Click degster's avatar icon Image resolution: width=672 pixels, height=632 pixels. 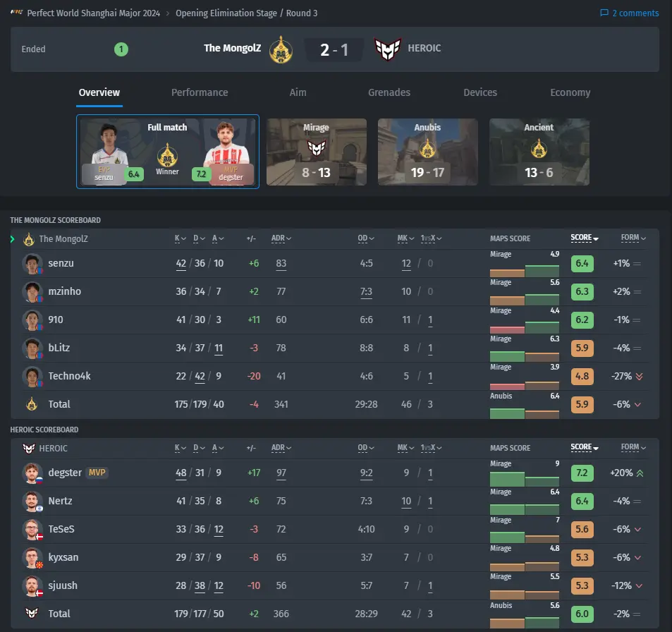point(32,473)
